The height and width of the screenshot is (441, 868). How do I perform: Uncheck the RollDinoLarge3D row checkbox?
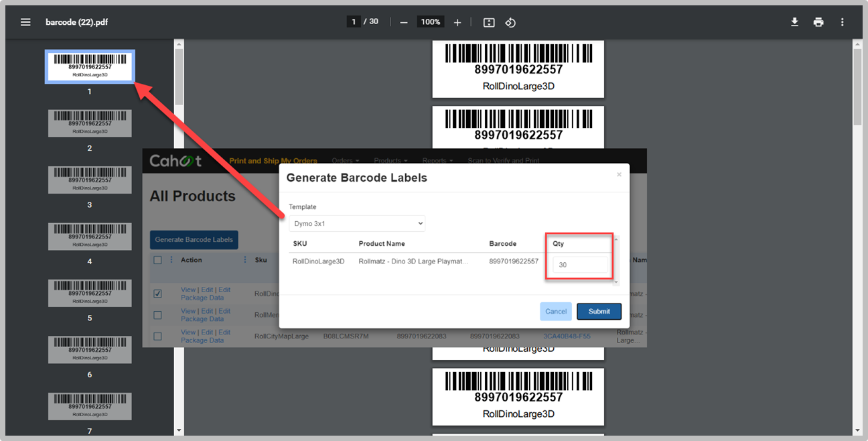[x=157, y=294]
